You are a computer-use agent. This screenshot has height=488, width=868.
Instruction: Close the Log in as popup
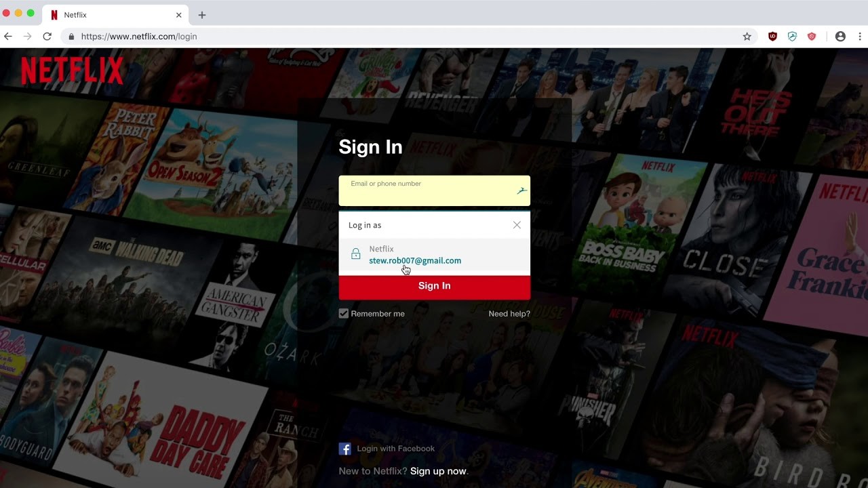tap(517, 225)
